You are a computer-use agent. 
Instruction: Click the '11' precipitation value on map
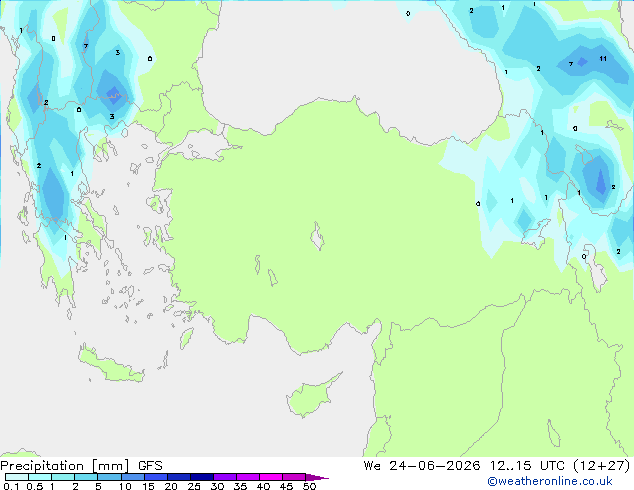point(603,59)
